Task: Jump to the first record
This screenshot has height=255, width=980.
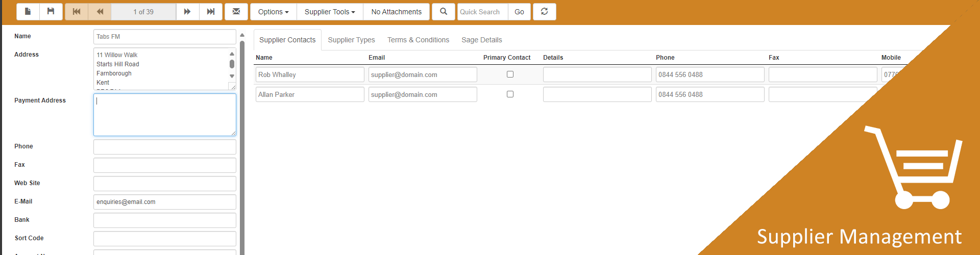Action: coord(77,12)
